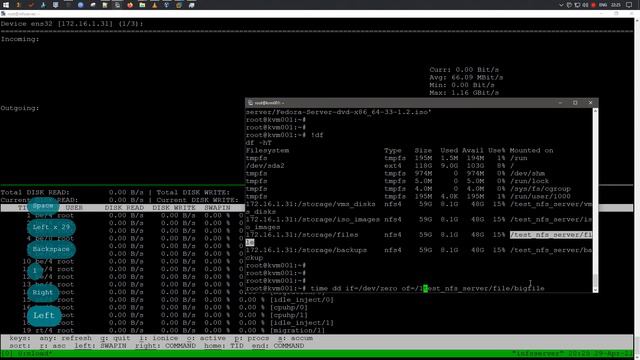Click '172.16.1.31:/storage/backups' filesystem entry
The width and height of the screenshot is (640, 360).
click(306, 250)
